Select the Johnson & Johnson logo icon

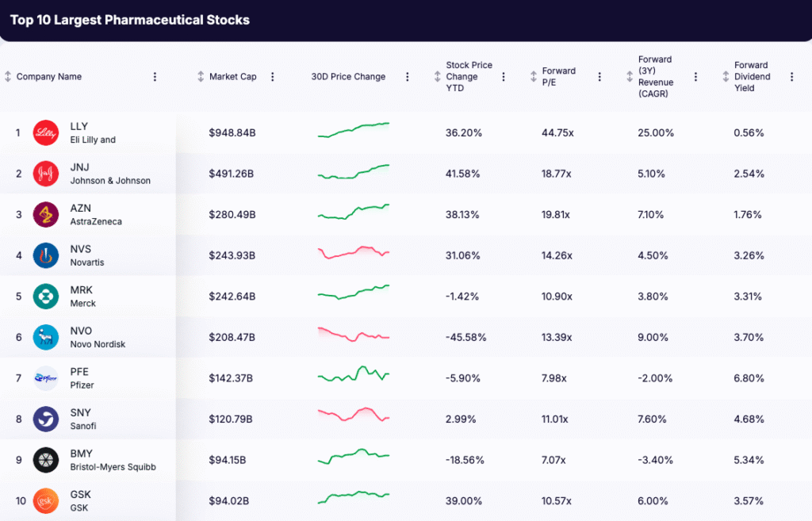[45, 174]
